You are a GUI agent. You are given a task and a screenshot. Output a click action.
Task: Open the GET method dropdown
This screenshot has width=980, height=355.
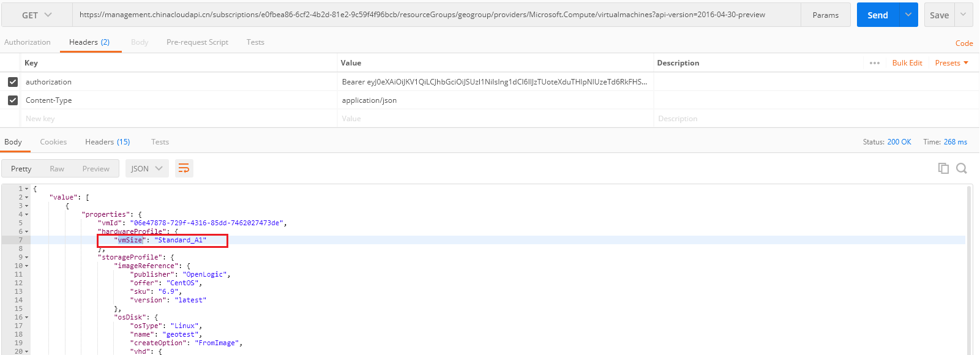(37, 15)
